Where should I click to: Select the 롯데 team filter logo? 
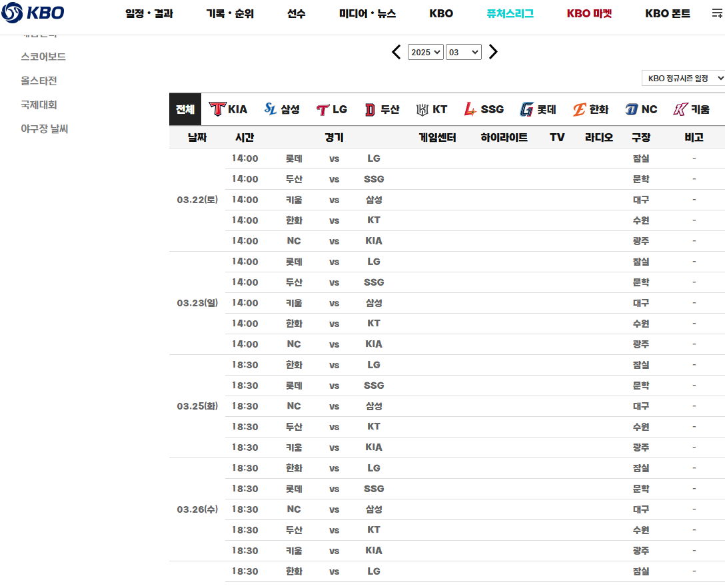click(537, 109)
